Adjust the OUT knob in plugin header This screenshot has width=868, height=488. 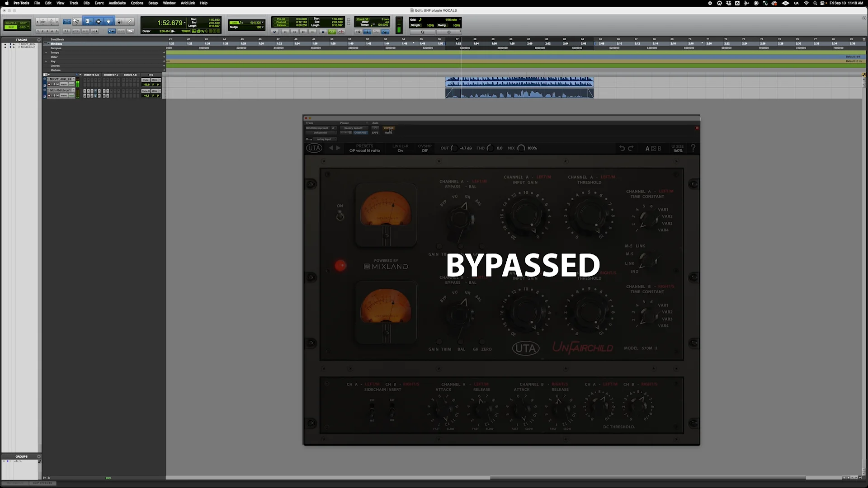[x=454, y=148]
